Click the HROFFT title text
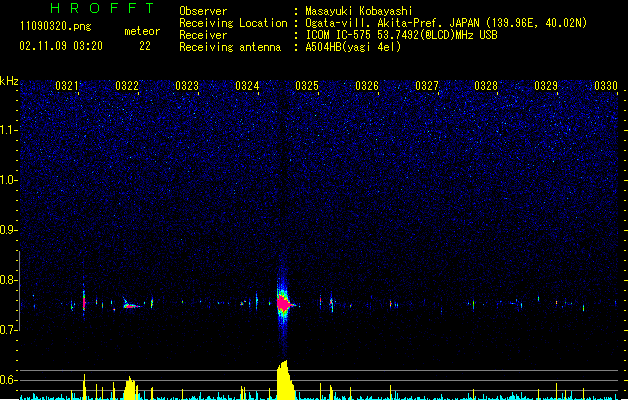The image size is (629, 400). pos(103,8)
